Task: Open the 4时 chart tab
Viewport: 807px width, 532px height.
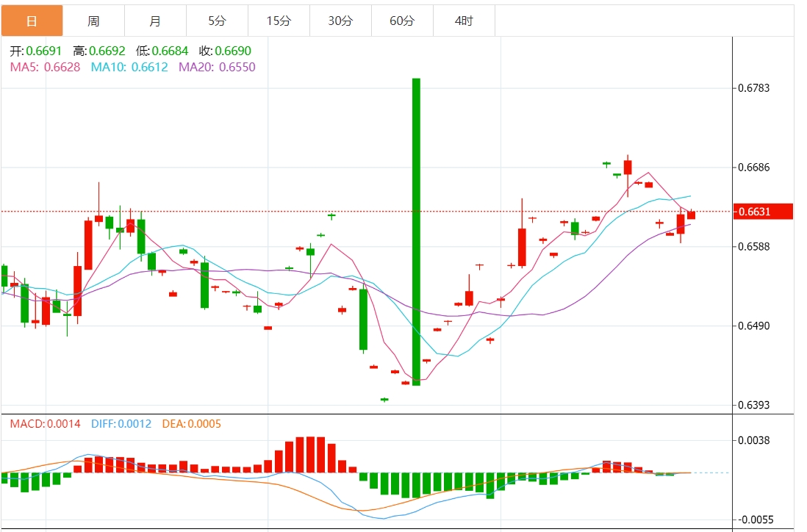Action: point(465,21)
